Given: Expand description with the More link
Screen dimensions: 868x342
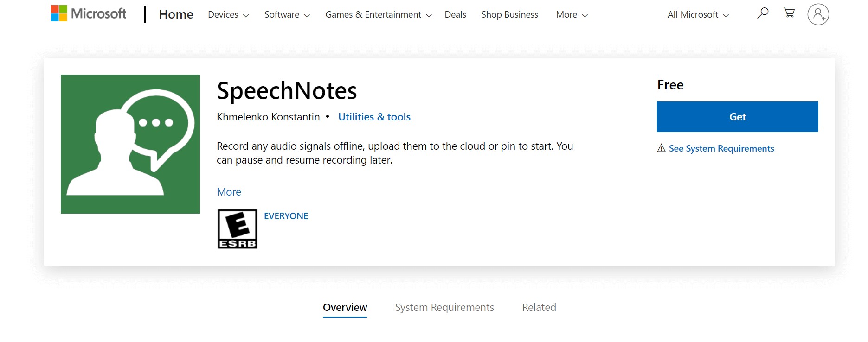Looking at the screenshot, I should pos(229,192).
